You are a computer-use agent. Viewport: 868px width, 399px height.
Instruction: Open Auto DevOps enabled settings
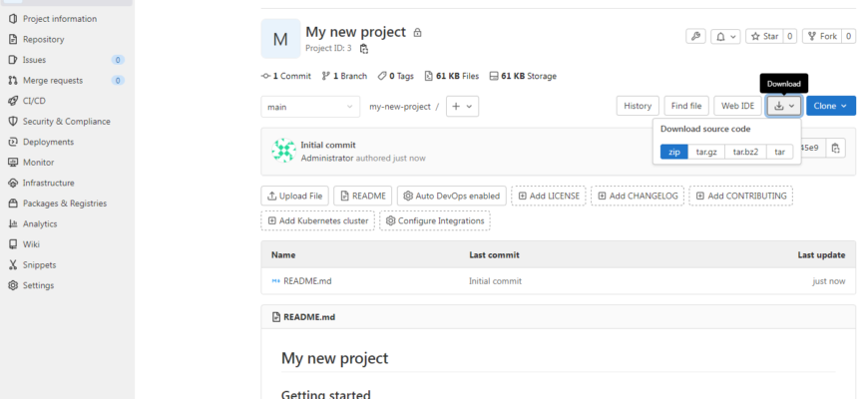pos(452,196)
